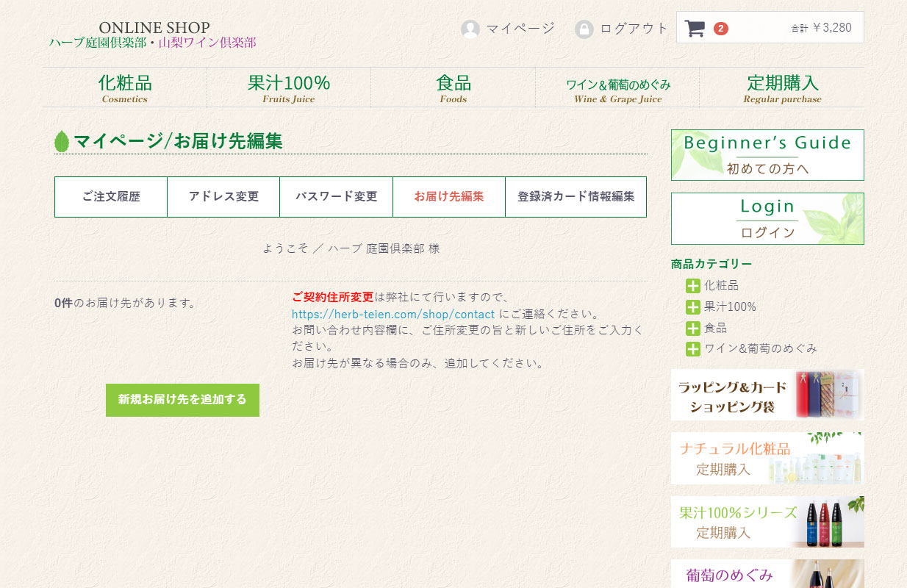Click the logout padlock icon
Viewport: 907px width, 588px height.
pos(584,29)
